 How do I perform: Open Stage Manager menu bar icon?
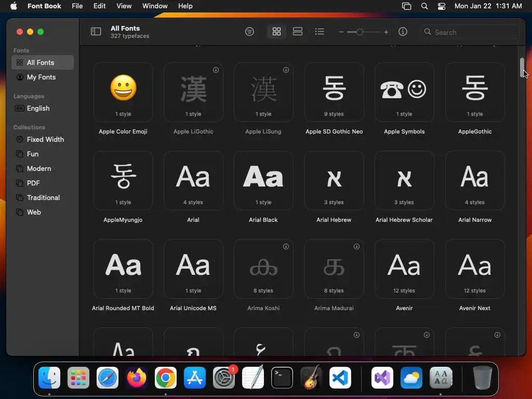(406, 6)
